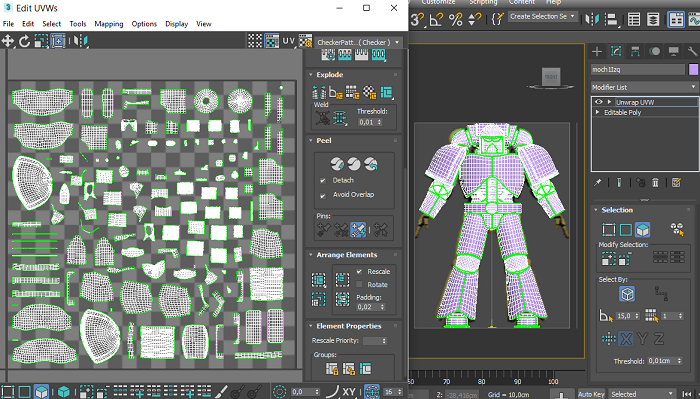Open the Modifier List dropdown
The image size is (700, 399).
644,87
